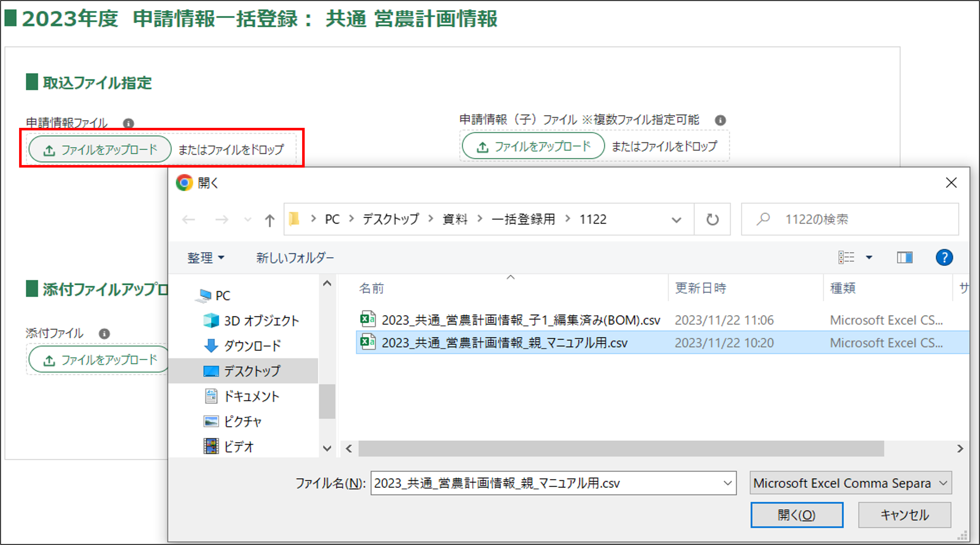Click the キャンセル button
This screenshot has width=980, height=545.
pyautogui.click(x=904, y=515)
